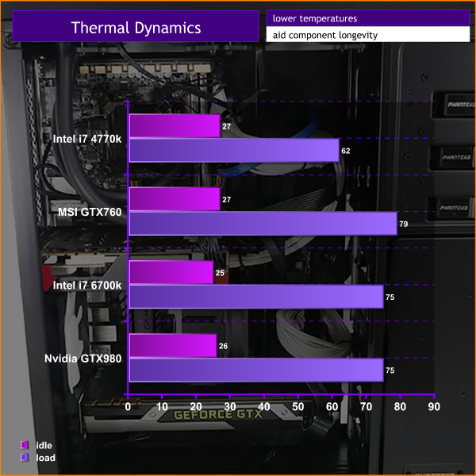Click the MSI GTX760 load bar
The width and height of the screenshot is (476, 476).
[x=263, y=224]
